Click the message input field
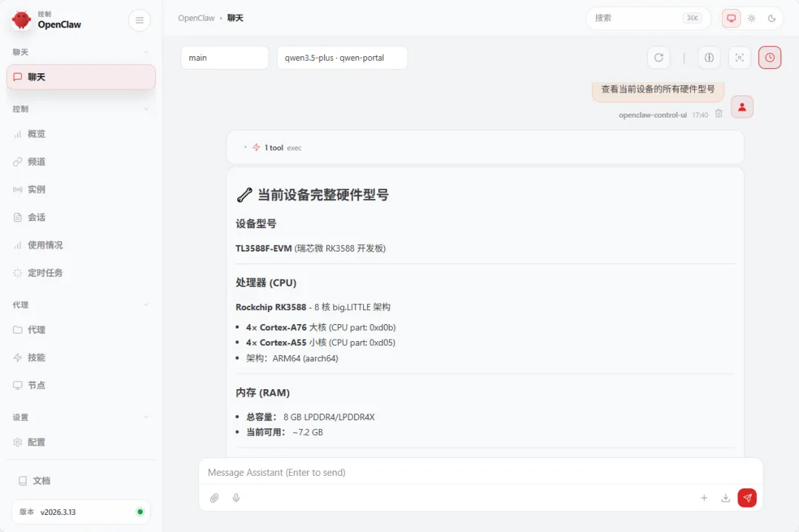Viewport: 799px width, 532px height. (481, 472)
